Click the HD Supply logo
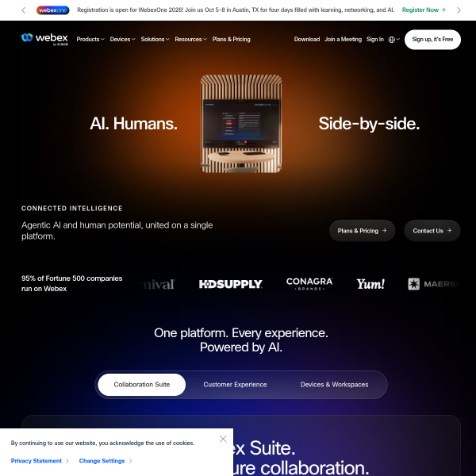Screen dimensions: 476x476 pos(230,284)
